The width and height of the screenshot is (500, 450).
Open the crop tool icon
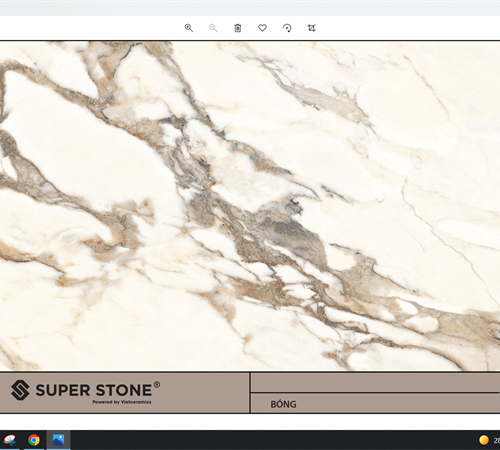click(311, 28)
